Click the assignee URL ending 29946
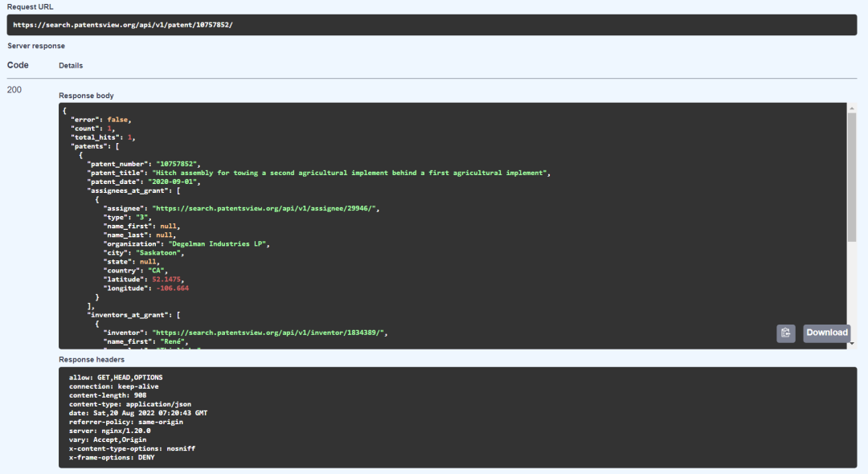The width and height of the screenshot is (868, 474). click(264, 208)
